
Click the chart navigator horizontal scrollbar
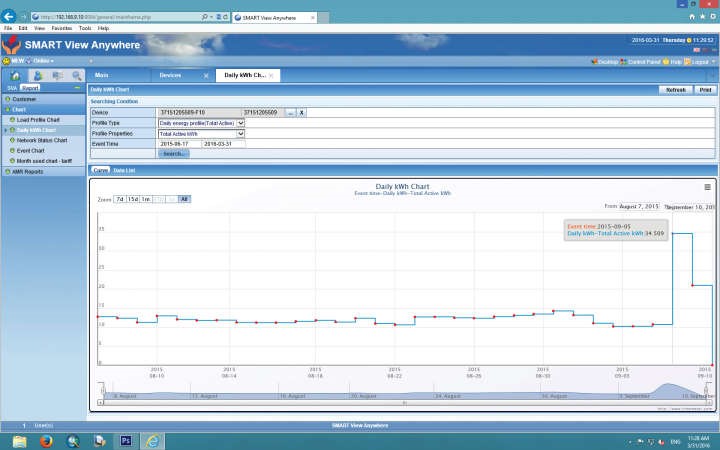pyautogui.click(x=405, y=403)
